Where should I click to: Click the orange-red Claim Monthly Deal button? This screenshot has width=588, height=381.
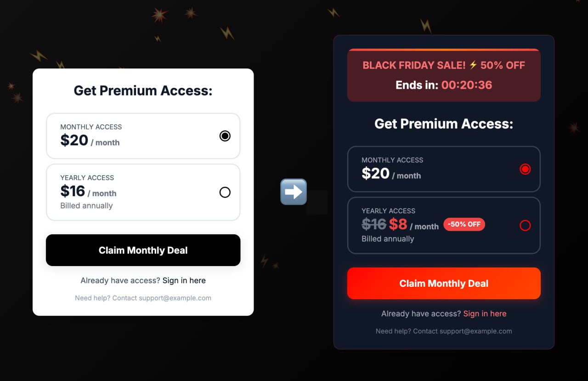(x=444, y=283)
